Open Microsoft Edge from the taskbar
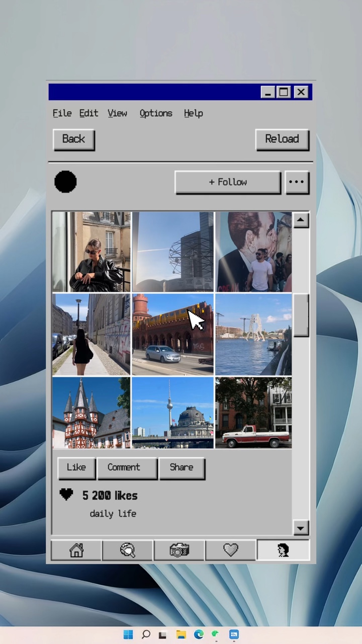362x644 pixels. tap(199, 634)
